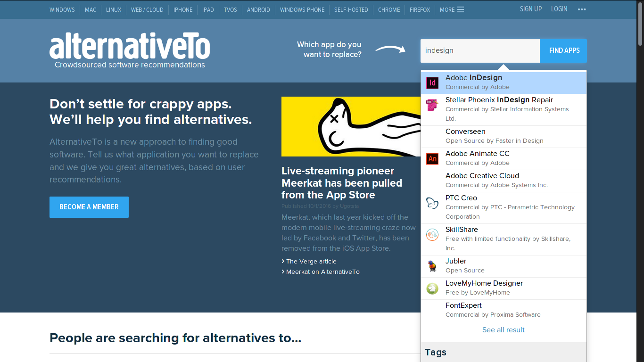Image resolution: width=644 pixels, height=362 pixels.
Task: Open the MAC platform tab
Action: pos(91,9)
